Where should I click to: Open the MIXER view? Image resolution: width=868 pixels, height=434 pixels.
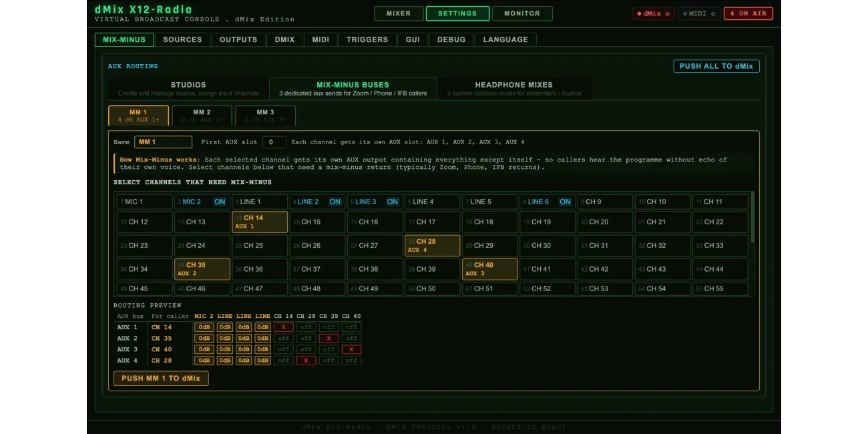(x=399, y=13)
